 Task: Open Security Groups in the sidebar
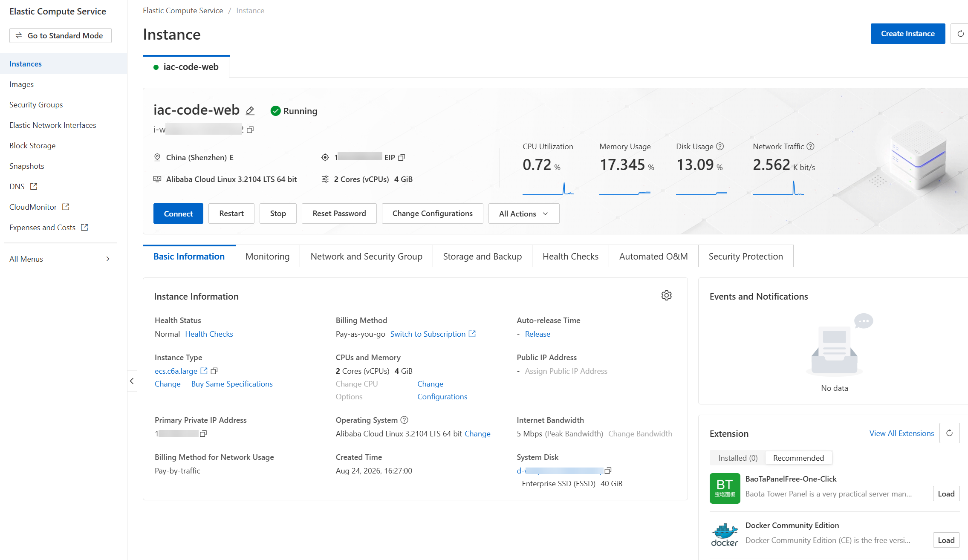(x=64, y=105)
